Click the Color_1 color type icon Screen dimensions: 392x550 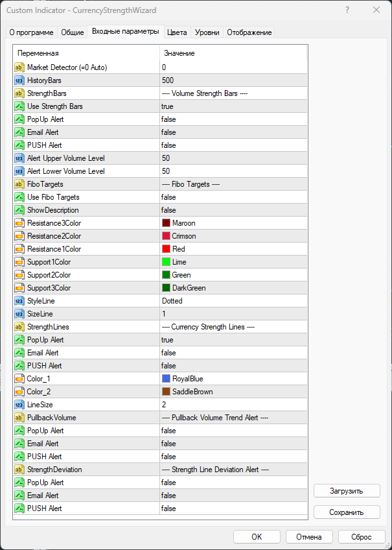[19, 379]
